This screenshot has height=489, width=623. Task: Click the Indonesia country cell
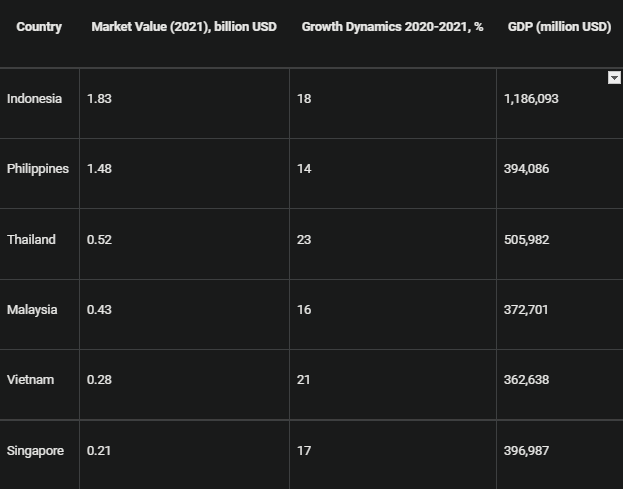(x=34, y=99)
